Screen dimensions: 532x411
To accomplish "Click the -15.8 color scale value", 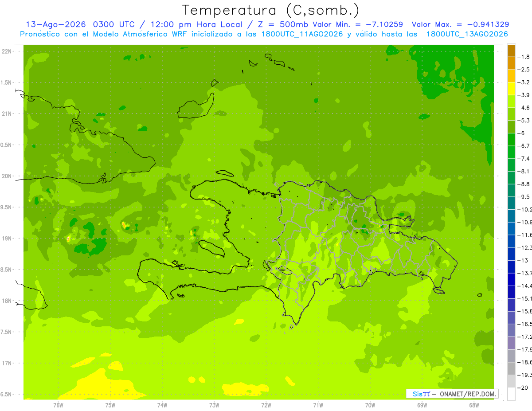I will 524,311.
